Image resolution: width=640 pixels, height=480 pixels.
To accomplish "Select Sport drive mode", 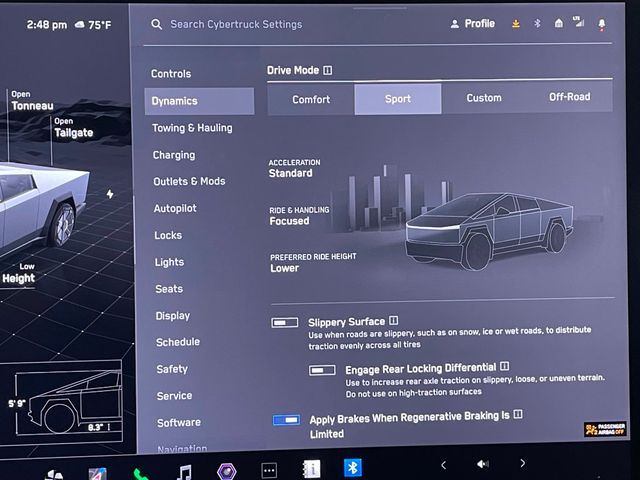I will tap(398, 99).
